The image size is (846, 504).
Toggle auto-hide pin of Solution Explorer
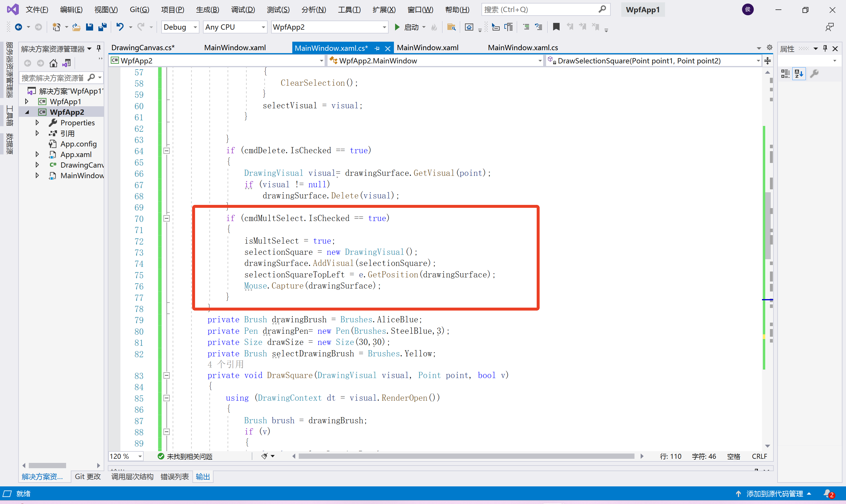[x=98, y=48]
